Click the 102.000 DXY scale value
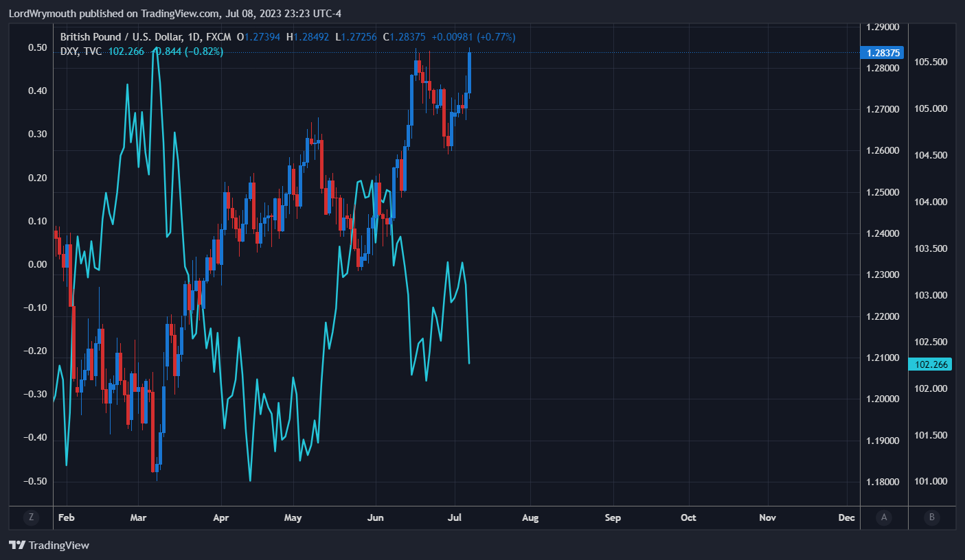Screen dimensions: 965x560 [930, 388]
